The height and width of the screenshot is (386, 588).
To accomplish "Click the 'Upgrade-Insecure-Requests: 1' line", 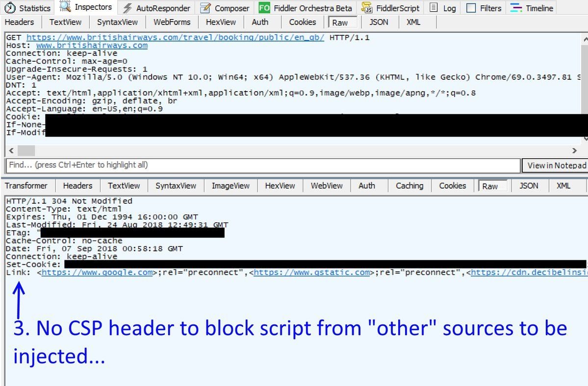I will pyautogui.click(x=77, y=69).
